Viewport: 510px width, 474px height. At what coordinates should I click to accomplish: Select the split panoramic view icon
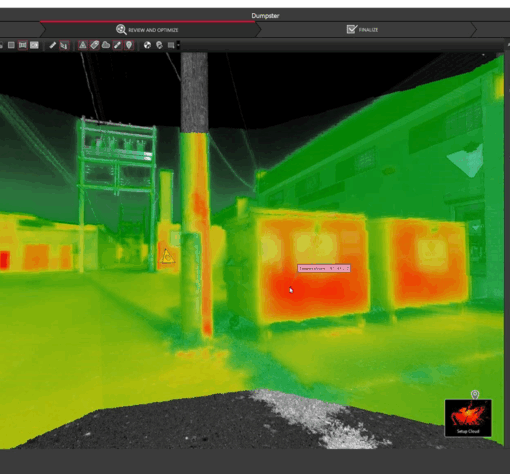(23, 45)
